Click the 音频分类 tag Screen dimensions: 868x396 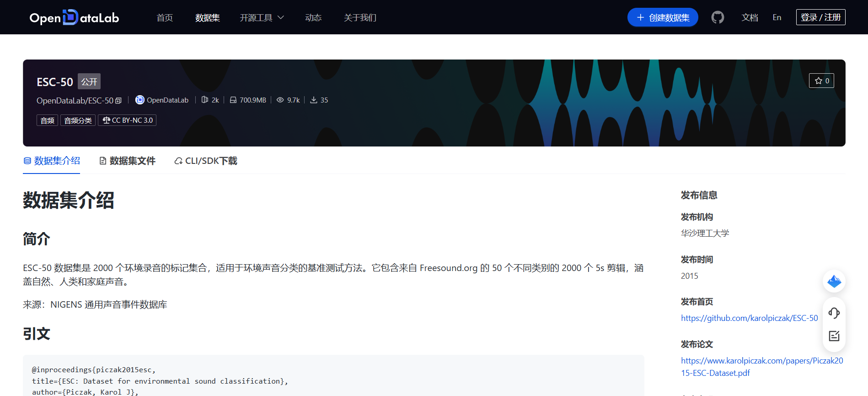tap(78, 120)
